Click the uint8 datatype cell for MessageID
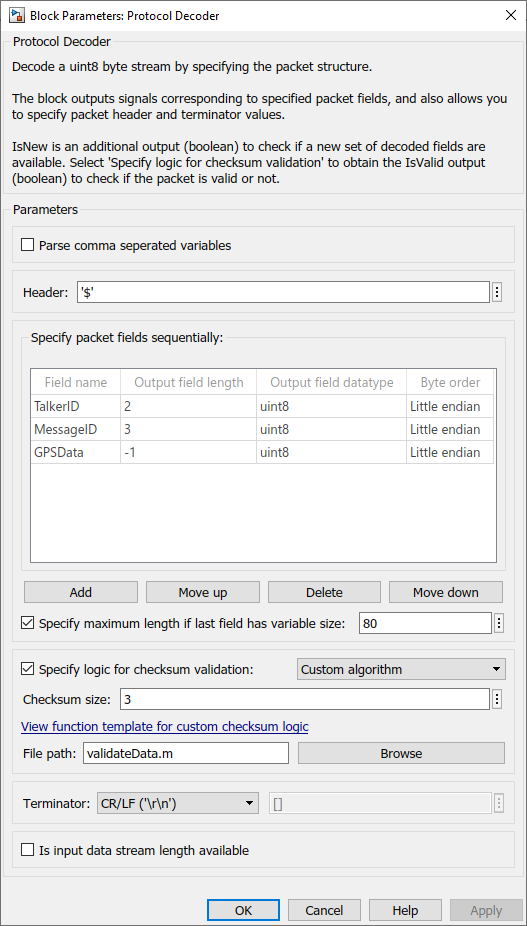 (331, 429)
